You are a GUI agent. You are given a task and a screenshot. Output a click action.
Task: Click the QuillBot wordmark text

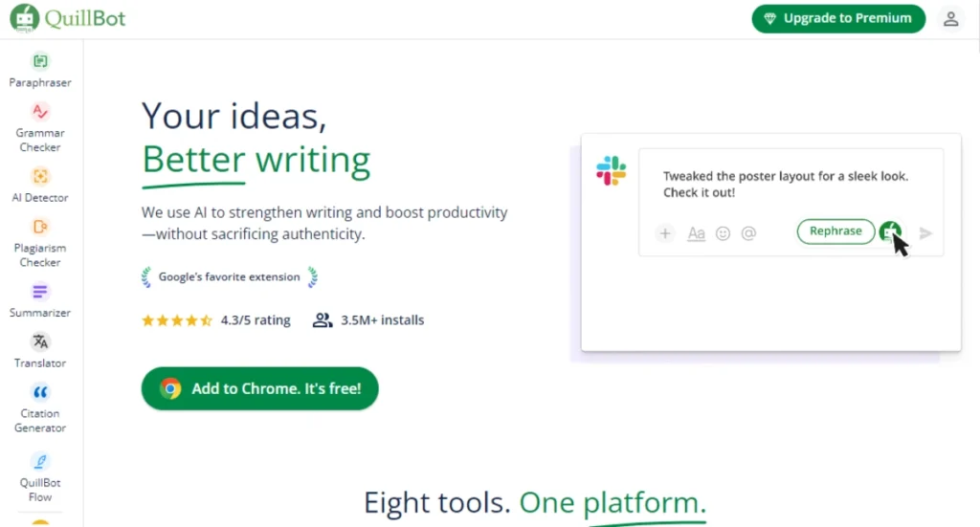[85, 18]
